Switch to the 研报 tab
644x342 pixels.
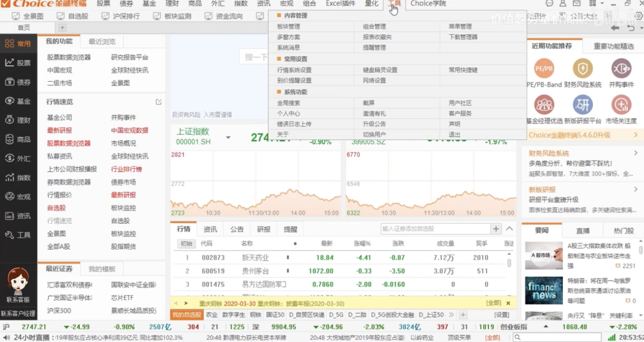coord(264,229)
